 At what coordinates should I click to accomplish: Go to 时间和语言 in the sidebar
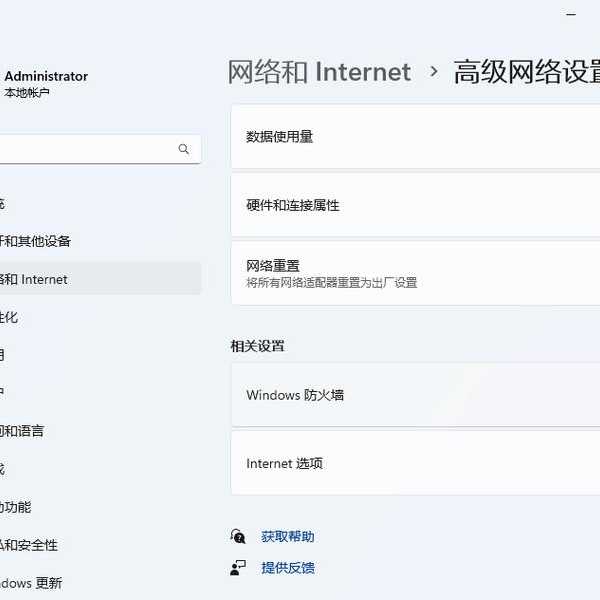pyautogui.click(x=25, y=431)
